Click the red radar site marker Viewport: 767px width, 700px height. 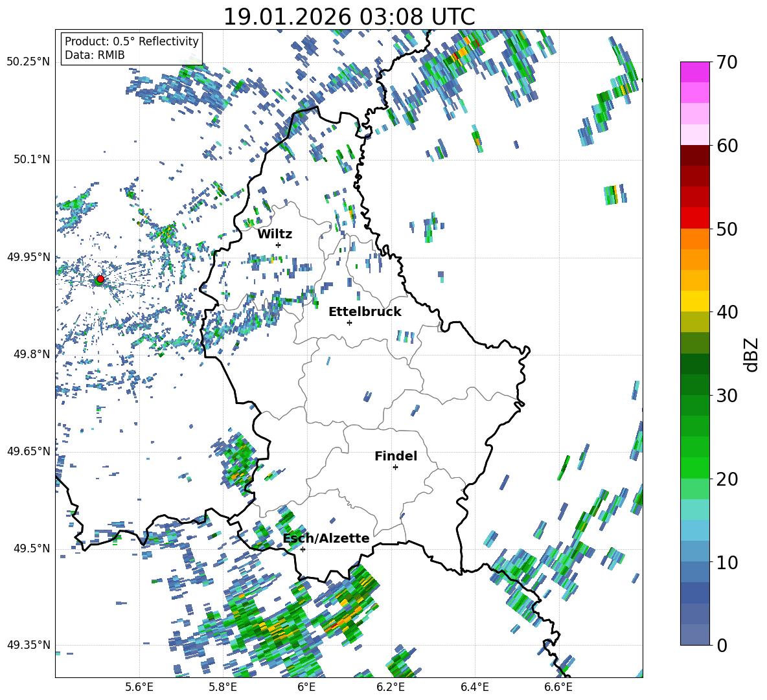pyautogui.click(x=100, y=278)
